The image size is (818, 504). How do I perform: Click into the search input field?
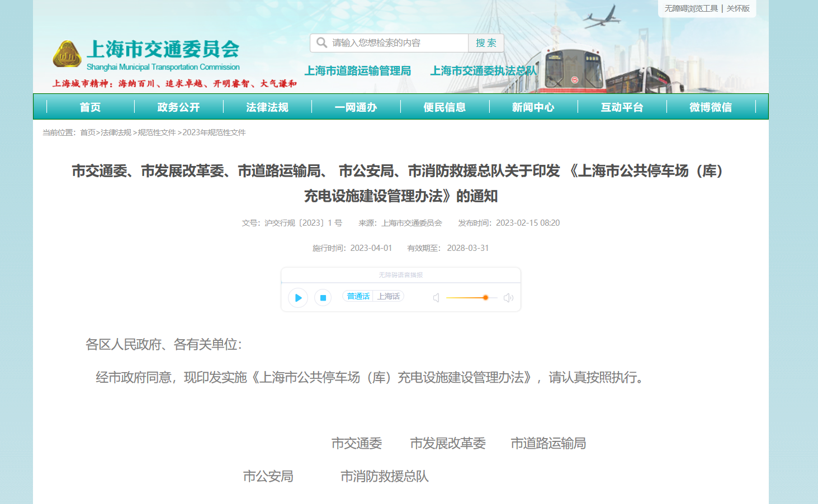point(397,43)
